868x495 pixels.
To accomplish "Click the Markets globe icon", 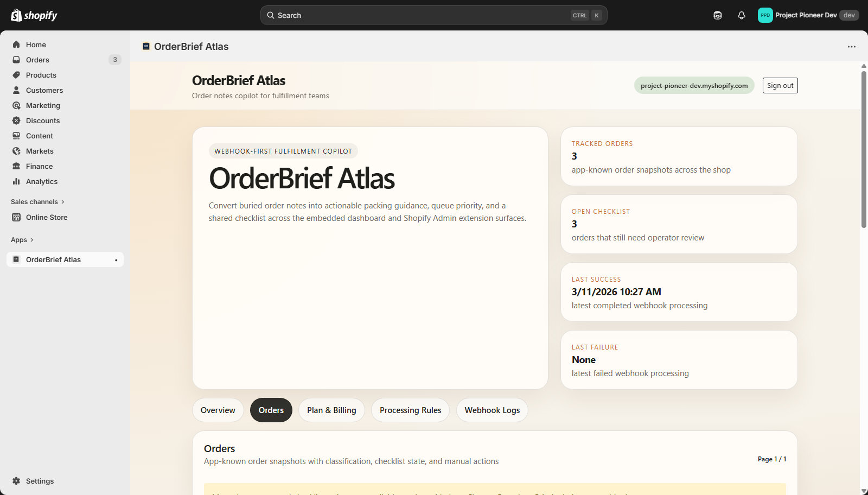I will pyautogui.click(x=16, y=151).
